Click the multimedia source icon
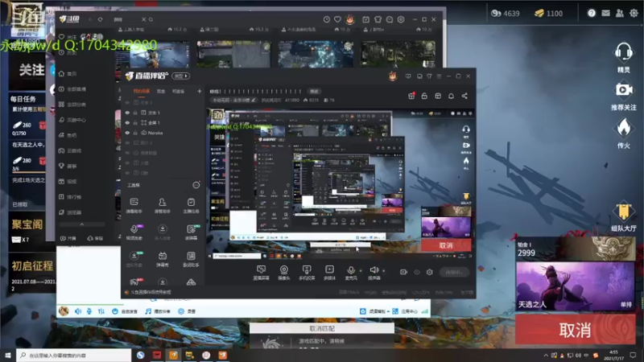The image size is (644, 362). point(329,269)
